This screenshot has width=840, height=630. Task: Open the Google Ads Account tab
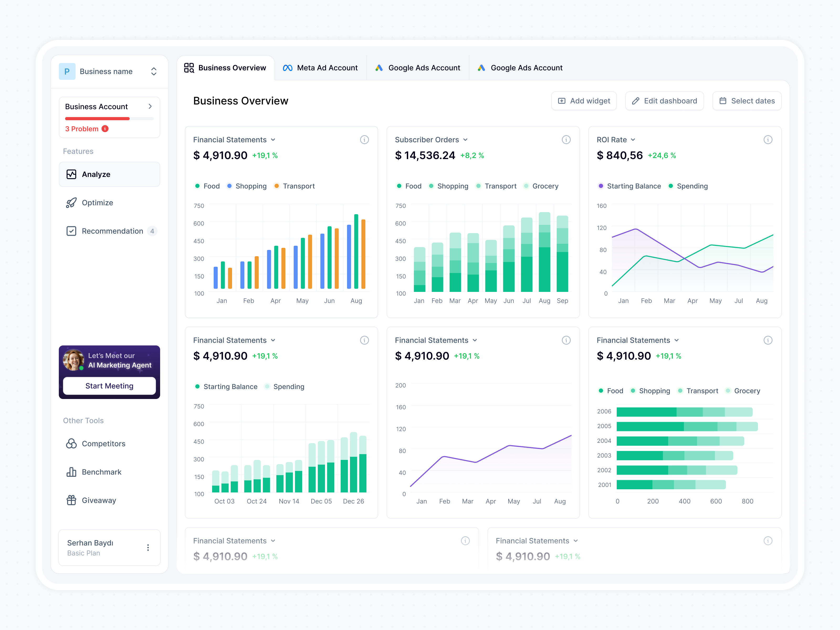point(418,68)
